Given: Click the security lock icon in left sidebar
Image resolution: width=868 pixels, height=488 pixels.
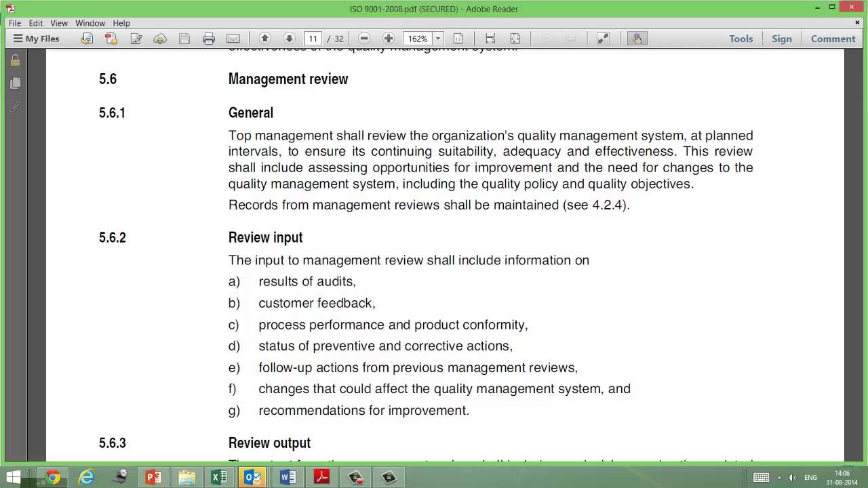Looking at the screenshot, I should click(x=15, y=60).
